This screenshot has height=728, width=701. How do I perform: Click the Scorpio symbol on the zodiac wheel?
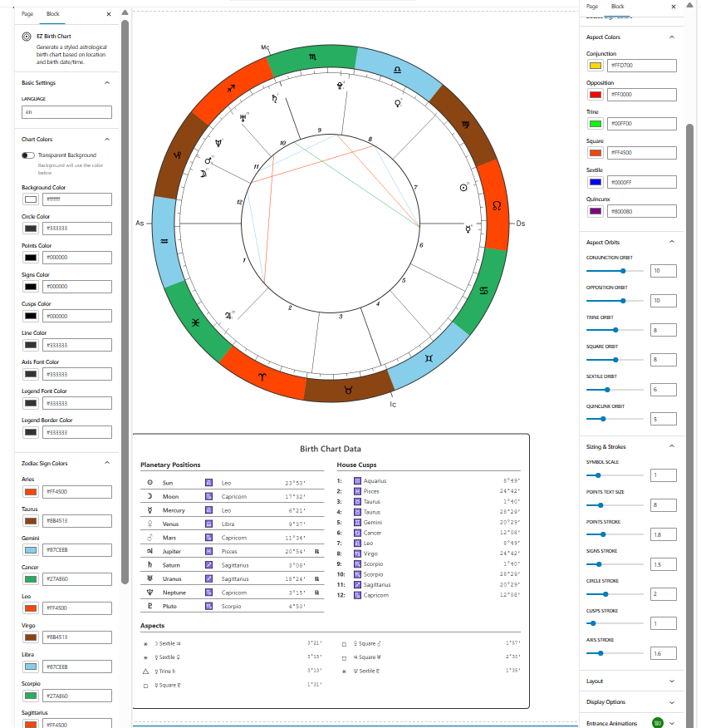312,57
